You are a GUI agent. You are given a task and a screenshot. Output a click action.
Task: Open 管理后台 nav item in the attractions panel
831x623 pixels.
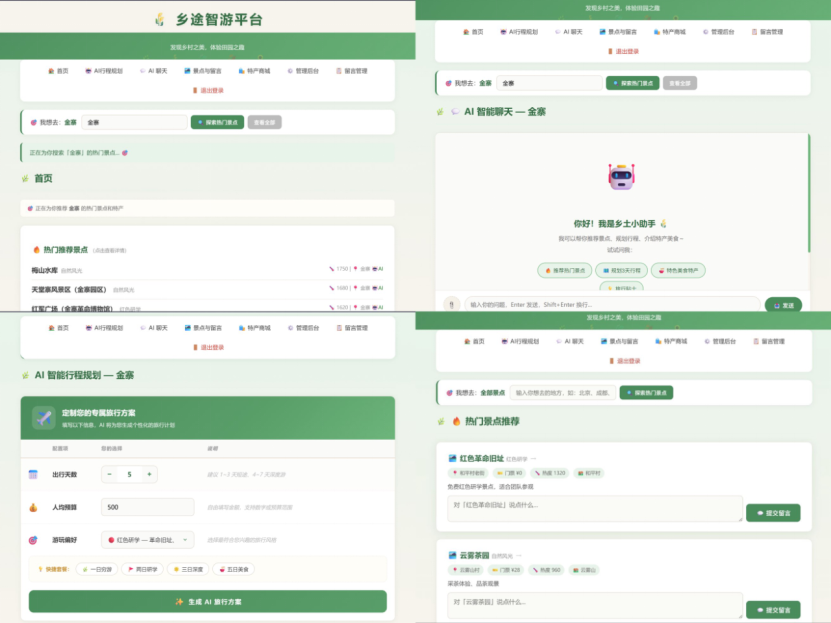pyautogui.click(x=720, y=342)
